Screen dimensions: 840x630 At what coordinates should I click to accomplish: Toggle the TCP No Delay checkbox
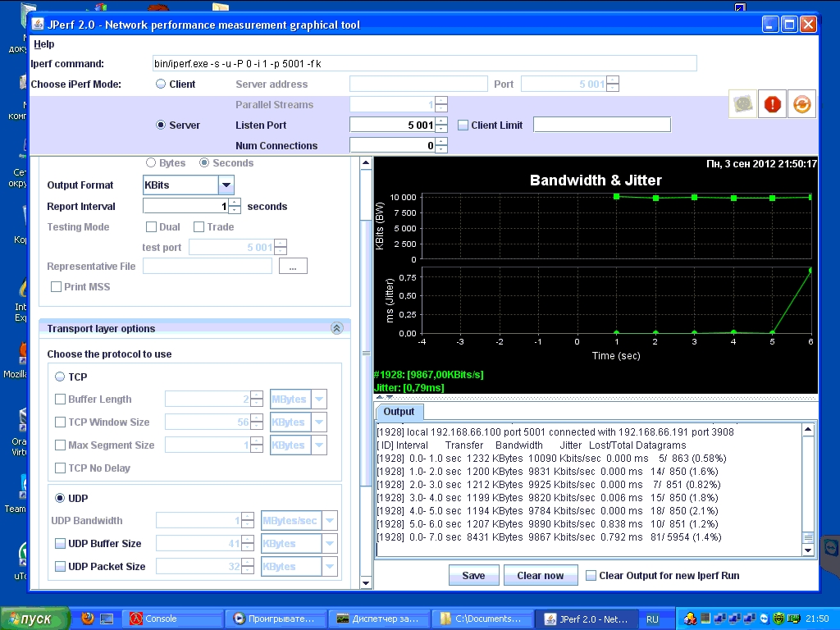pos(61,468)
